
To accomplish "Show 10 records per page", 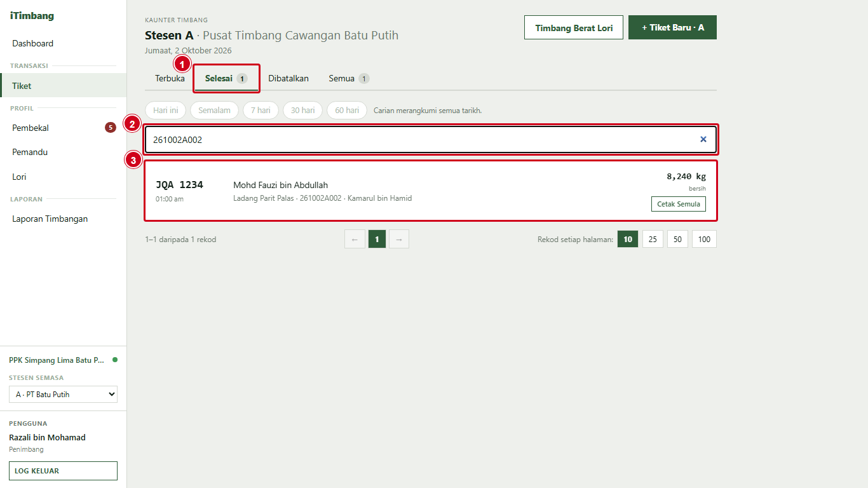I will click(x=628, y=239).
